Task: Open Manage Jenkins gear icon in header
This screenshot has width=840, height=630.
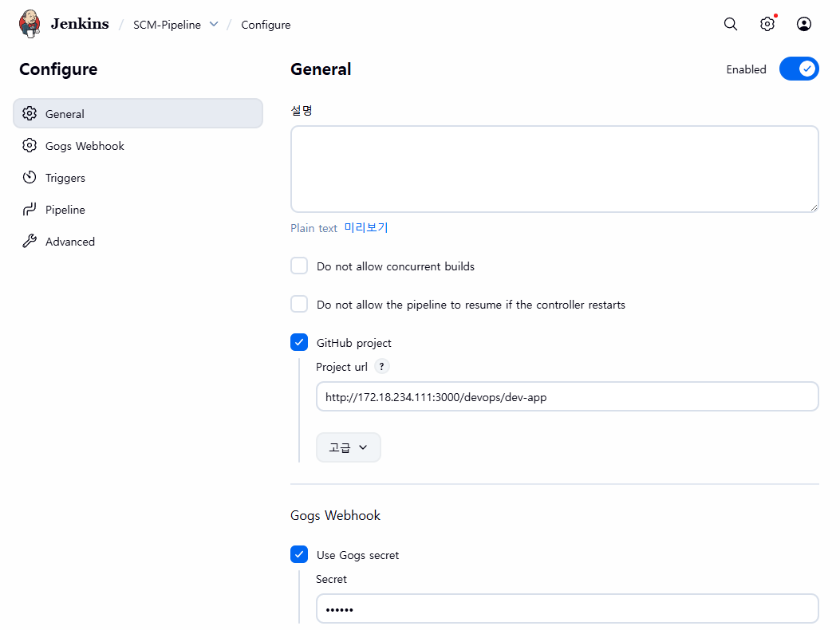Action: pos(767,24)
